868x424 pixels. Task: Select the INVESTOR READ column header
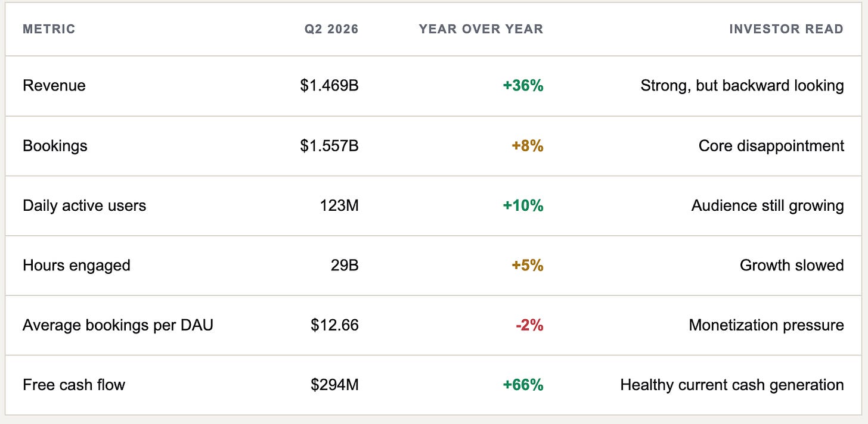[x=786, y=29]
